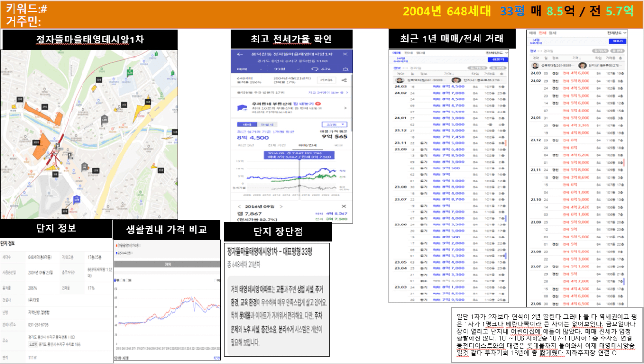Viewport: 644px width, 364px height.
Task: Click the 최근 1년 매매/전세 거래 title
Action: (452, 38)
